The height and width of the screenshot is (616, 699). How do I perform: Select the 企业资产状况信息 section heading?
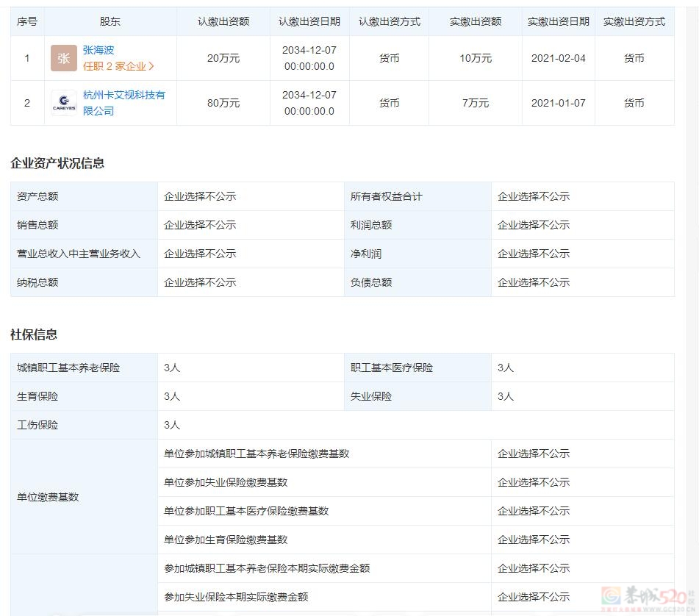[x=57, y=163]
